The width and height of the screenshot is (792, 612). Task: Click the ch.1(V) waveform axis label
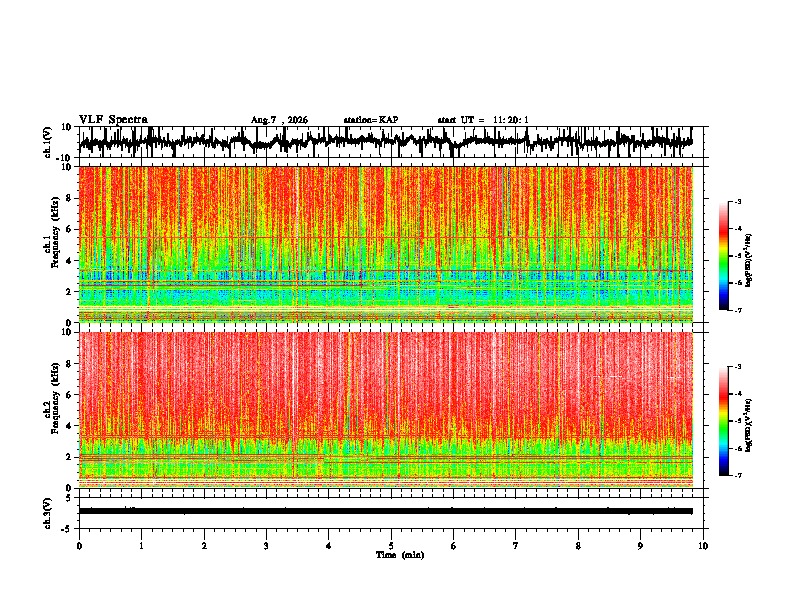48,143
